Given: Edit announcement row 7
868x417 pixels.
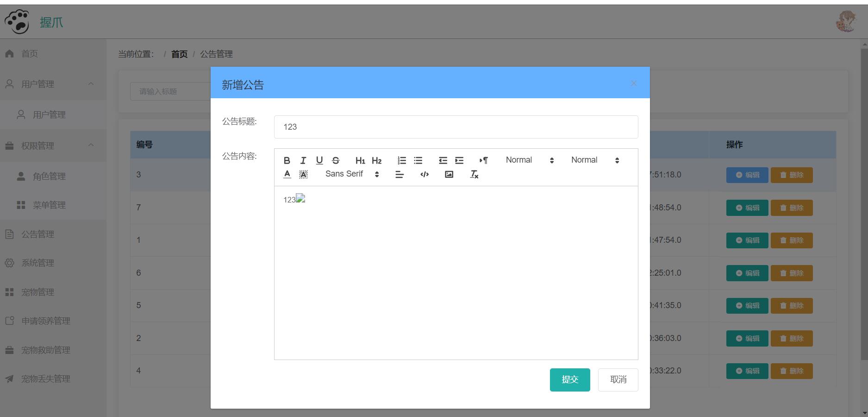Looking at the screenshot, I should click(x=747, y=208).
